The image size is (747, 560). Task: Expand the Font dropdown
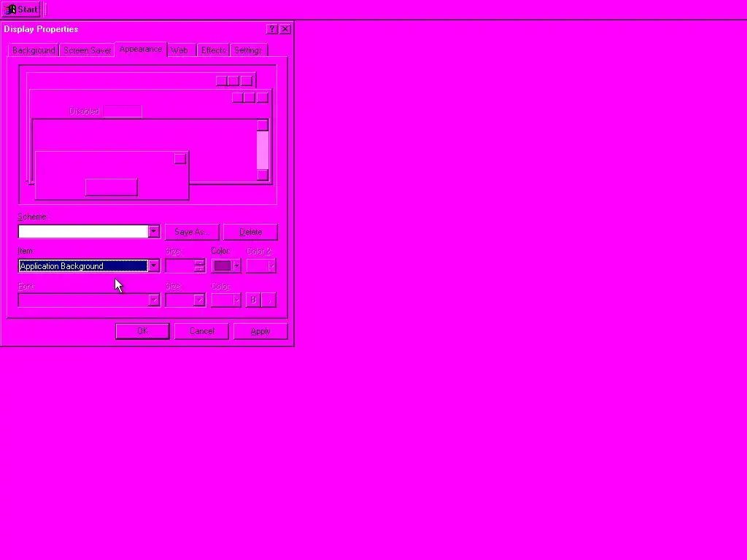153,300
